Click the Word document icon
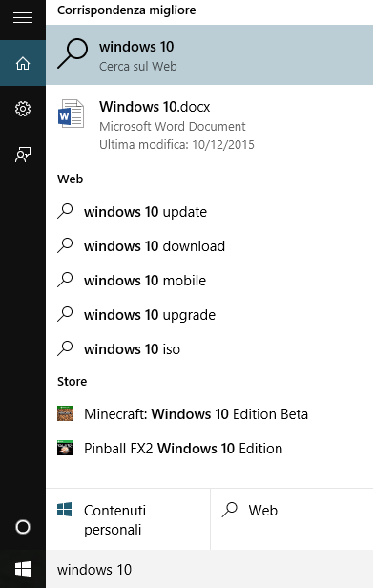 point(71,114)
